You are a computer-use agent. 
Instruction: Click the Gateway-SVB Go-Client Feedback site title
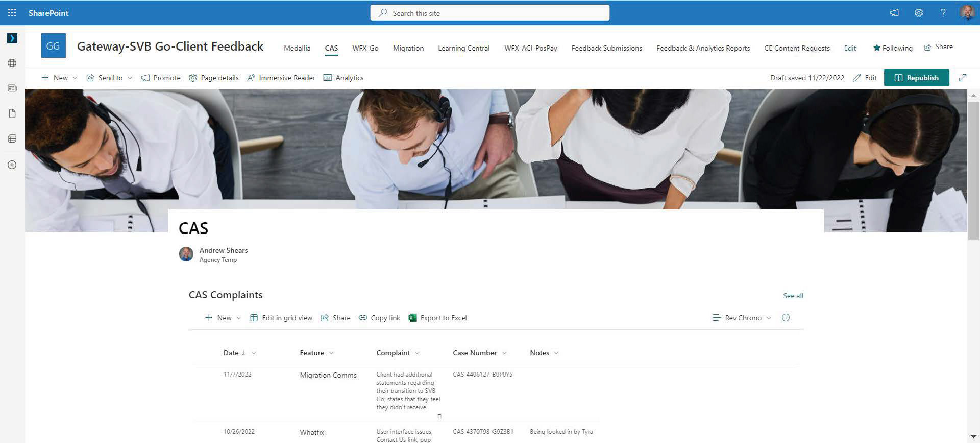(x=170, y=46)
